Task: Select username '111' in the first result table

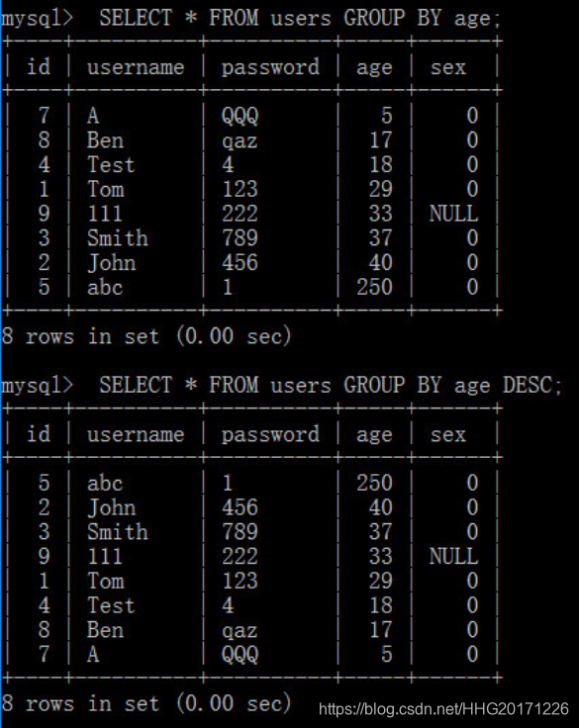Action: (x=105, y=214)
